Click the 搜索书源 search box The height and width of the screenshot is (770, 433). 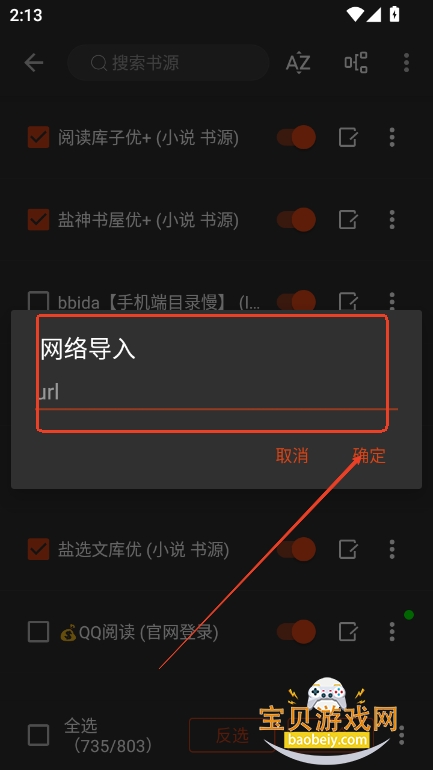(x=168, y=63)
